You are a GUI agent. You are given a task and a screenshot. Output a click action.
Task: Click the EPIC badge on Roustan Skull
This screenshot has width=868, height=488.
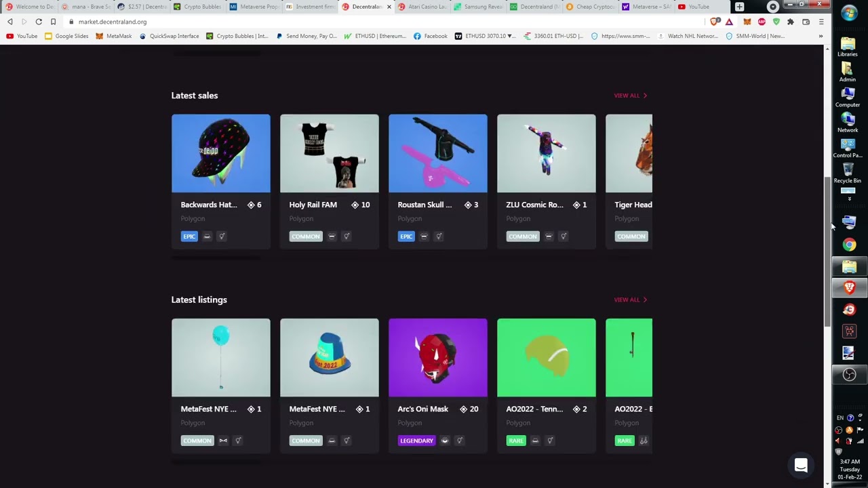(x=406, y=237)
